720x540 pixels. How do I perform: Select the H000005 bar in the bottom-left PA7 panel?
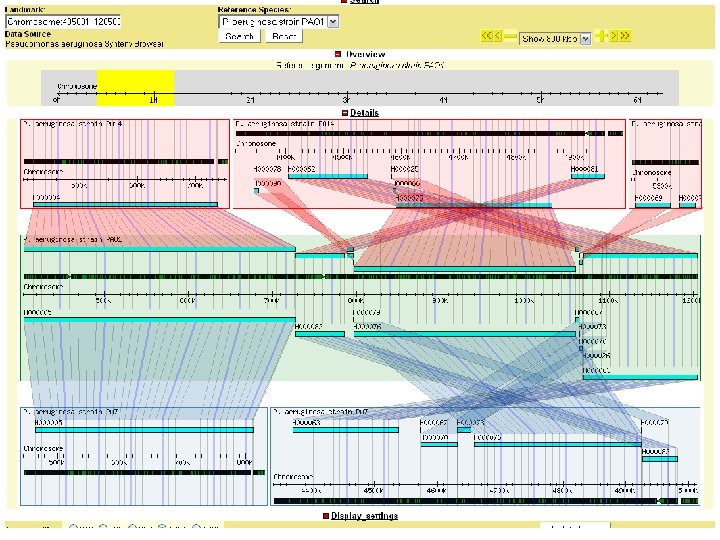tap(144, 430)
